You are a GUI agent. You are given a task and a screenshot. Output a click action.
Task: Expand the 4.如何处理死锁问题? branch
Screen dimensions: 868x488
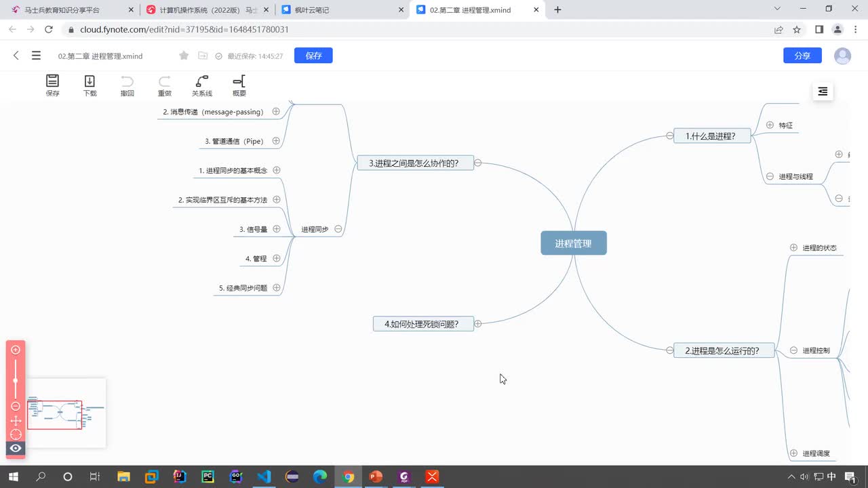coord(477,324)
